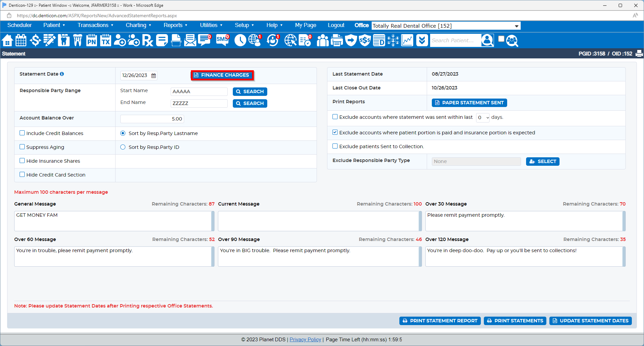Open the Scheduler calendar icon
This screenshot has width=644, height=346.
21,40
